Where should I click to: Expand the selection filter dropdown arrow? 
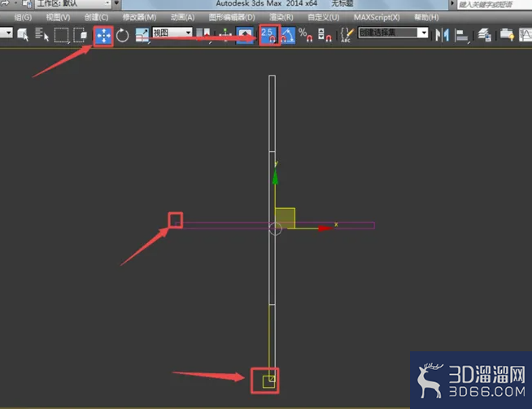click(x=8, y=33)
